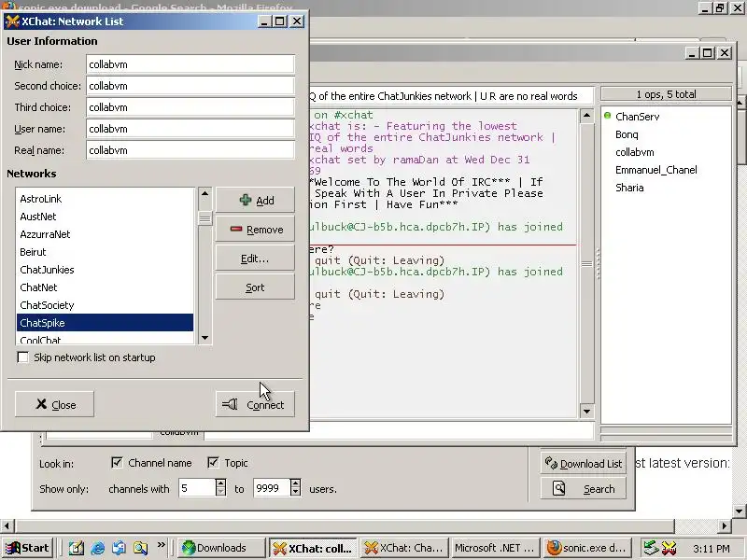Click network list scroll down arrow
The image size is (747, 560).
[x=204, y=338]
